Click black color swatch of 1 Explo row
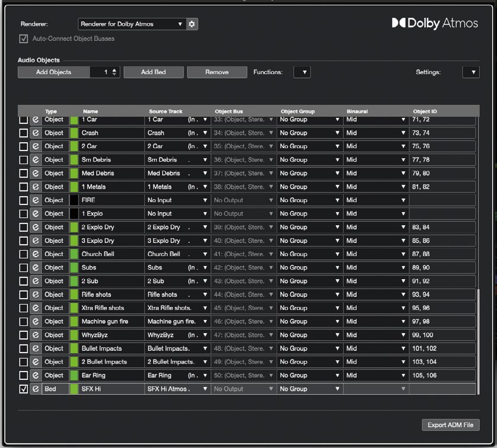 [x=74, y=214]
